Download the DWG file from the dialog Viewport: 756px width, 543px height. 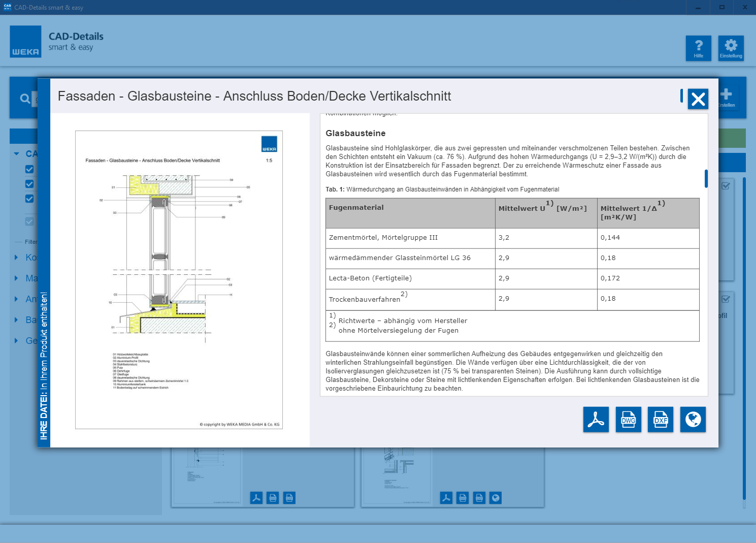(x=628, y=420)
